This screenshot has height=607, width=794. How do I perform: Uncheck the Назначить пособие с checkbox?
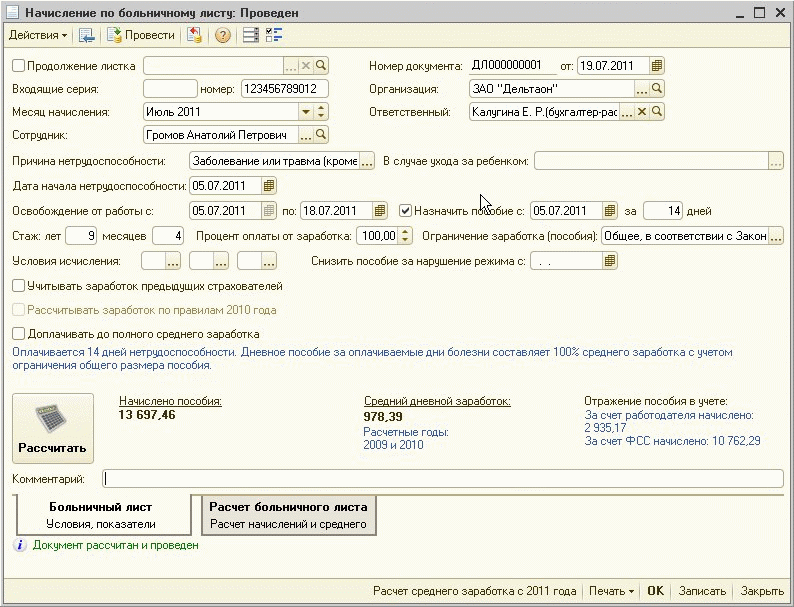click(x=405, y=211)
